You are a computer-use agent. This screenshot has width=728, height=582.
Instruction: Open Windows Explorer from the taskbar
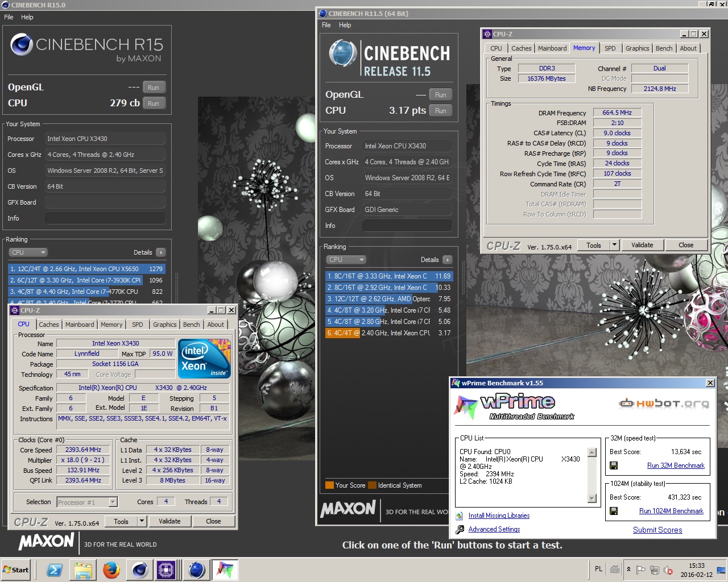click(83, 569)
